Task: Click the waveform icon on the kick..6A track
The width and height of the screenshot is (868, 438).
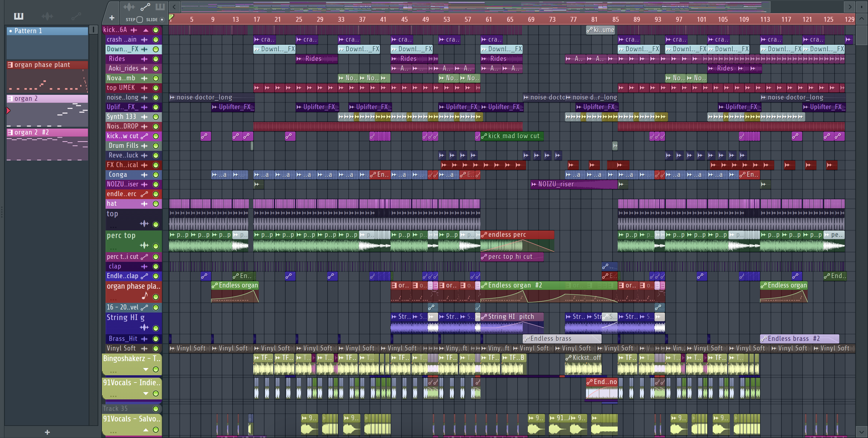Action: 134,30
